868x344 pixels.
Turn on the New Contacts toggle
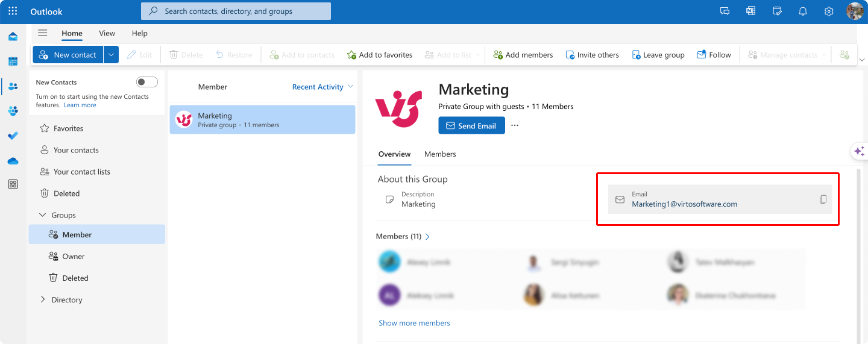[147, 82]
